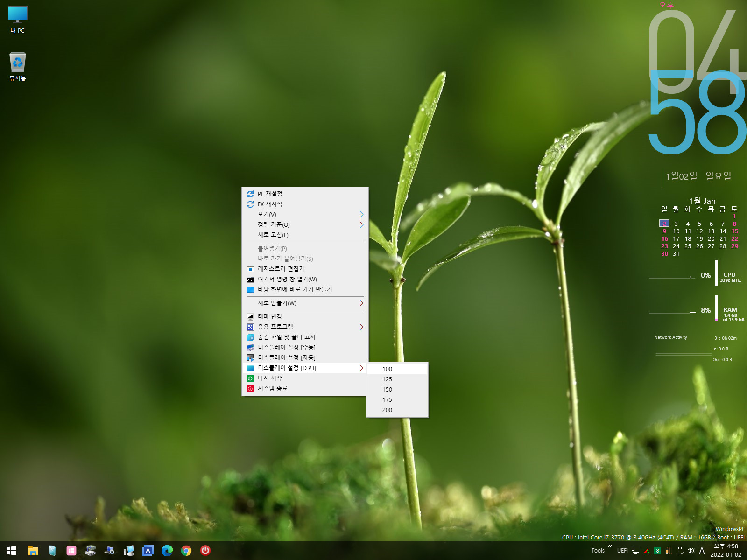747x560 pixels.
Task: Open the pink Windows tile taskbar icon
Action: pos(71,551)
